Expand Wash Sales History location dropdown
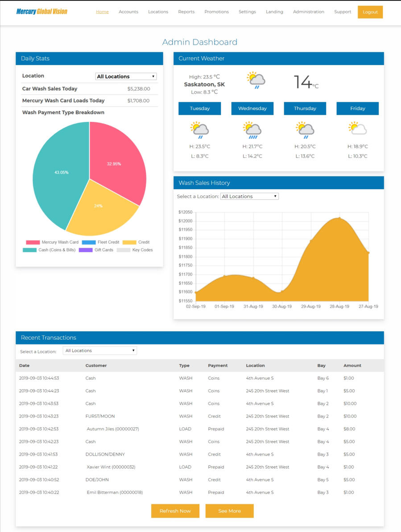The width and height of the screenshot is (401, 532). 249,196
